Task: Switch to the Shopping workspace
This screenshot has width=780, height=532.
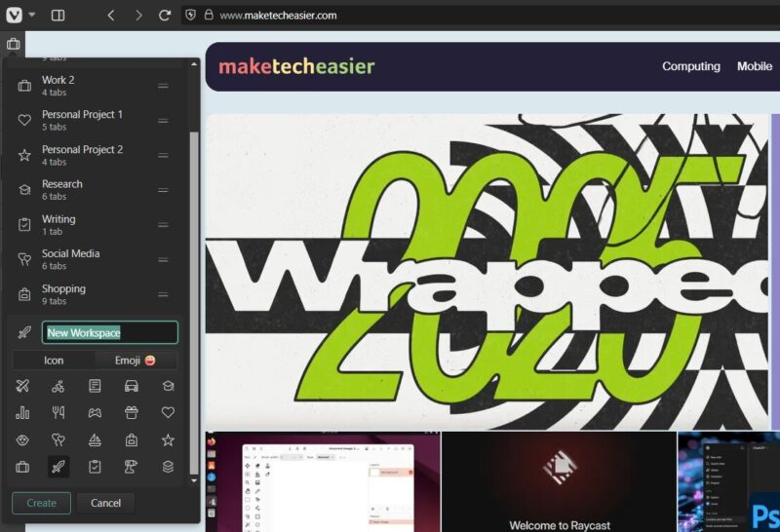Action: tap(95, 294)
